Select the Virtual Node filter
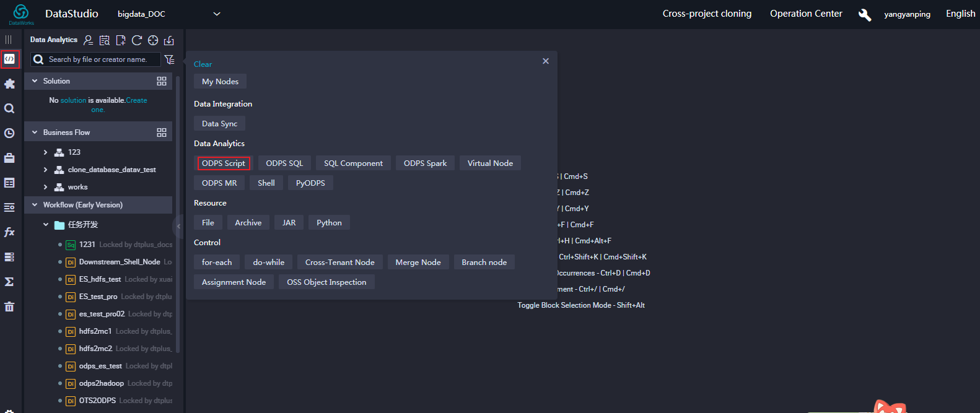The image size is (980, 413). click(490, 163)
